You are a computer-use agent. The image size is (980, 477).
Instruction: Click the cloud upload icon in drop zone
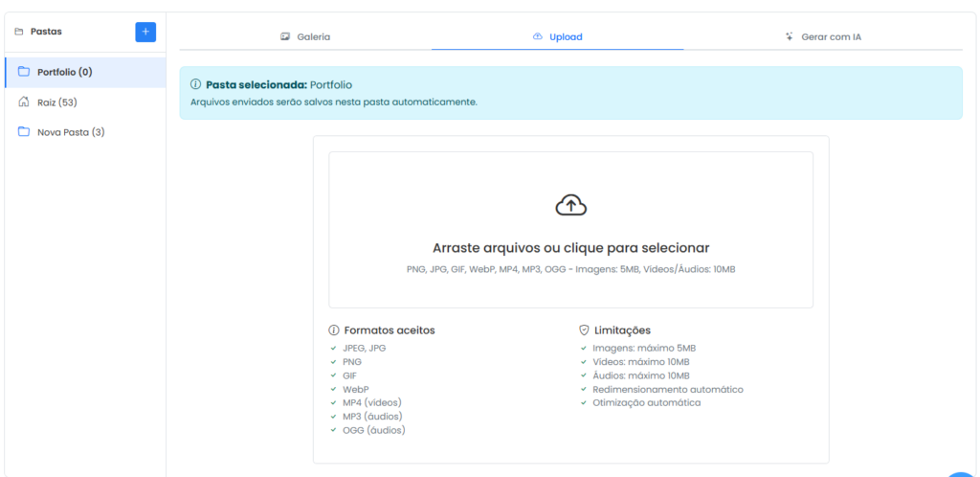(x=570, y=204)
